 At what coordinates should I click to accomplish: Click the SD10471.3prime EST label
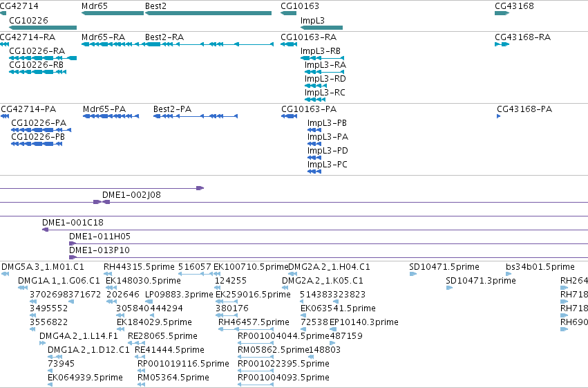tap(481, 281)
